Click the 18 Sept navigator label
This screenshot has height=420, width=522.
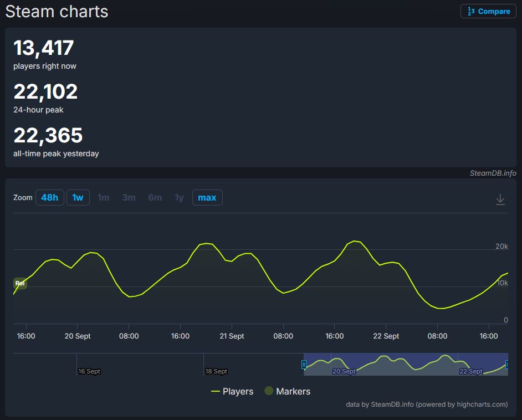[216, 371]
